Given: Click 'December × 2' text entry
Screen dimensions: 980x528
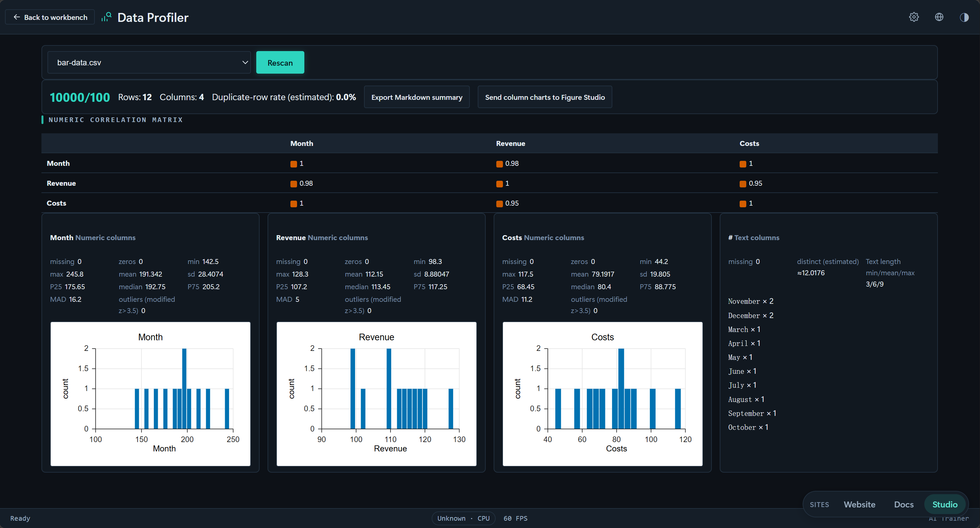Looking at the screenshot, I should (x=750, y=315).
